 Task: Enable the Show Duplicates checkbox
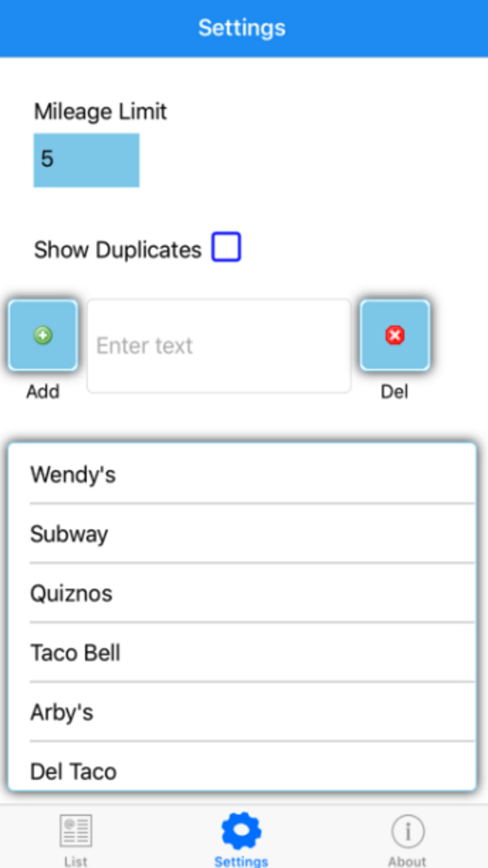(x=226, y=247)
